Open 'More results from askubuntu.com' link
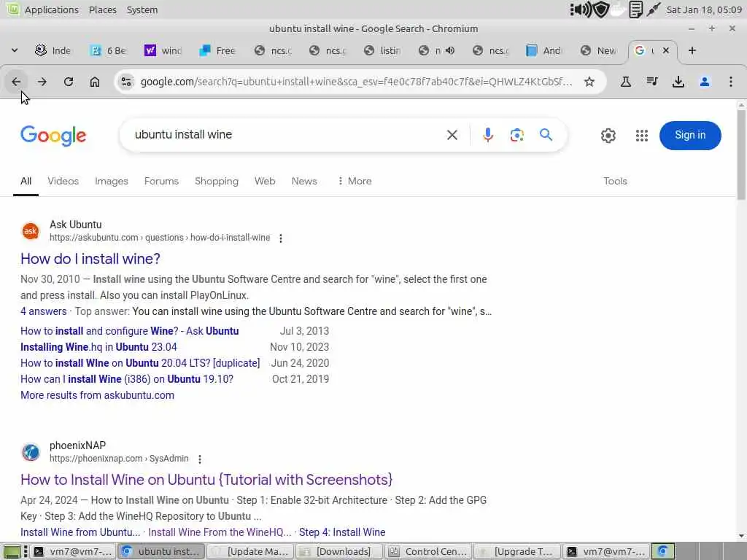The image size is (747, 560). point(97,395)
